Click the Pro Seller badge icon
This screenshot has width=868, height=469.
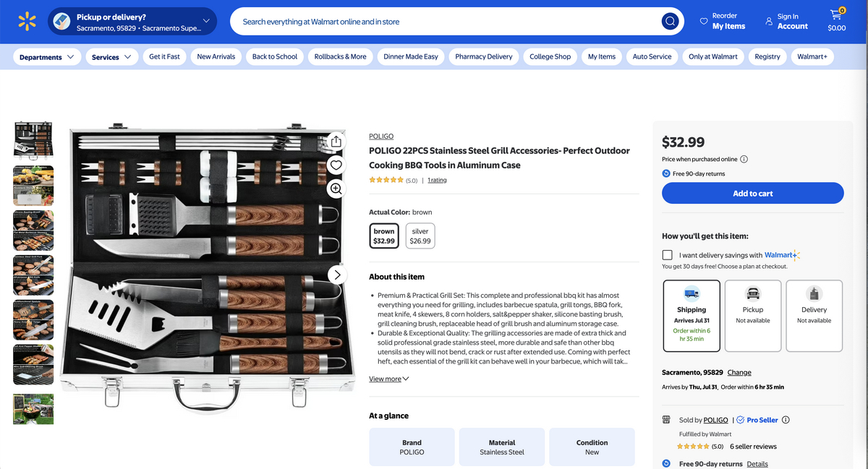tap(741, 420)
